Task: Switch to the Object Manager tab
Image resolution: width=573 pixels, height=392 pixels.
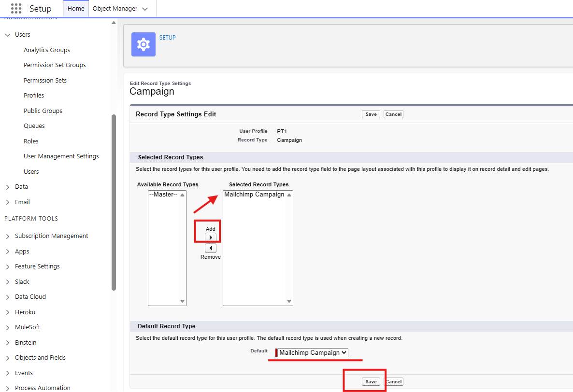Action: (x=115, y=8)
